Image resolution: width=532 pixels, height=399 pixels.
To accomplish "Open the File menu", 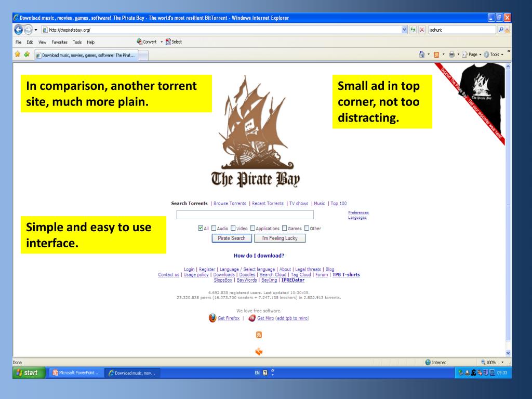I will [18, 43].
